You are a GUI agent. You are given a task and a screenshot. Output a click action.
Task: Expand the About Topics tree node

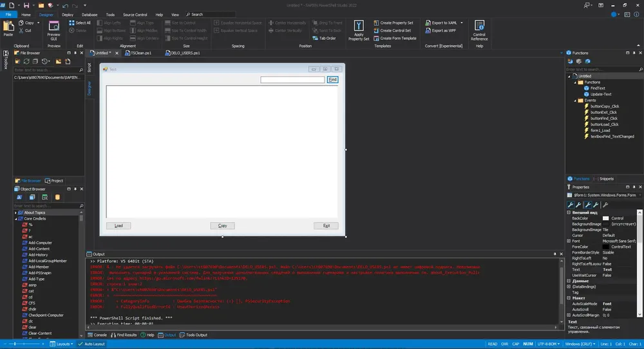(x=16, y=212)
